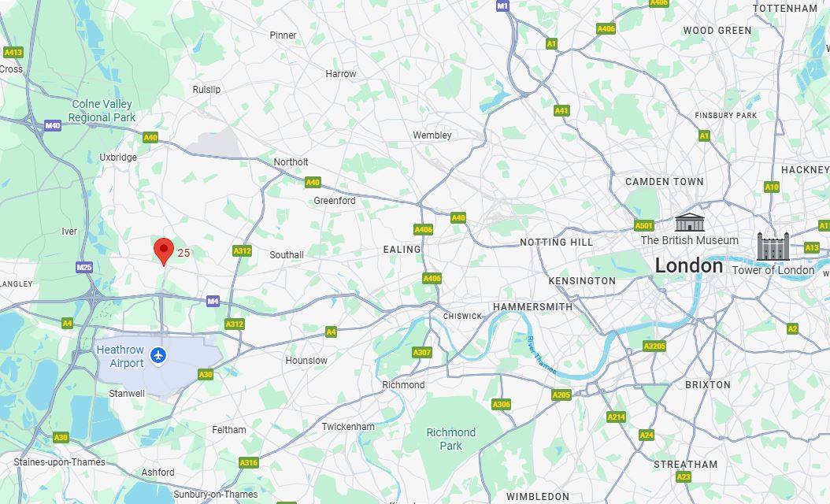Viewport: 830px width, 504px height.
Task: Select the Richmond Park label
Action: (x=451, y=439)
